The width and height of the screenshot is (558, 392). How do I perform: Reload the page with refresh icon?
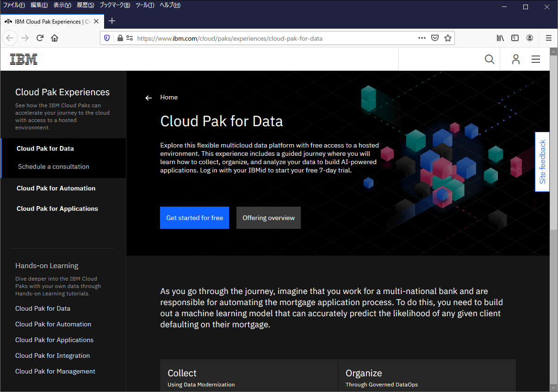click(40, 38)
